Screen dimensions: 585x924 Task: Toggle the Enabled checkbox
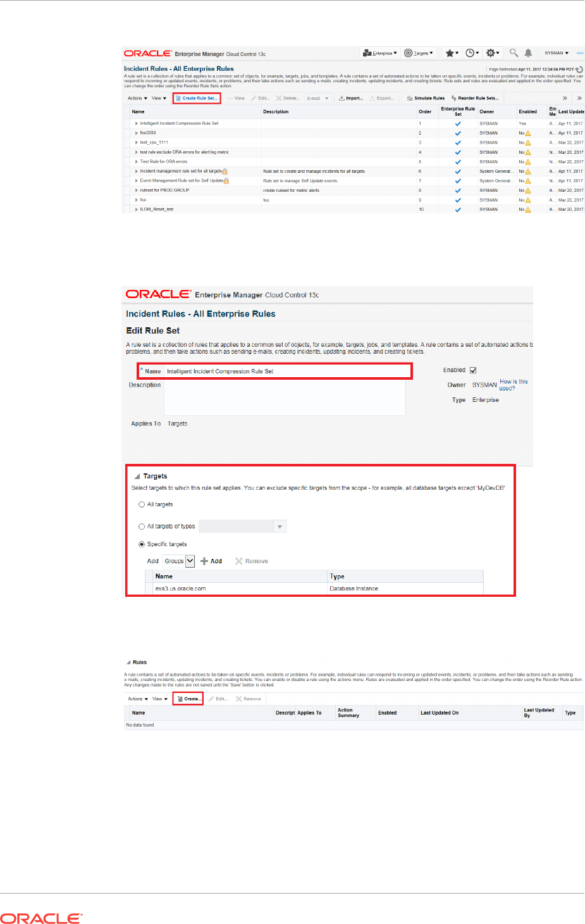click(x=473, y=370)
